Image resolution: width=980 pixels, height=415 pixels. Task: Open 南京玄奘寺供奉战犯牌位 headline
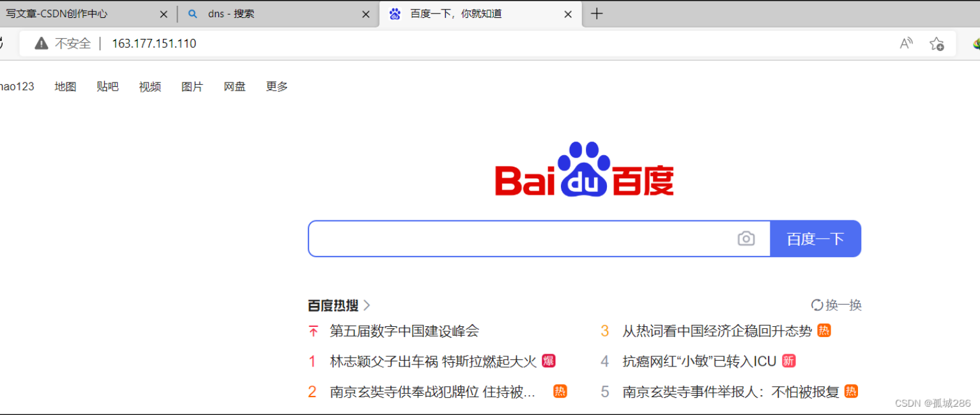point(433,392)
